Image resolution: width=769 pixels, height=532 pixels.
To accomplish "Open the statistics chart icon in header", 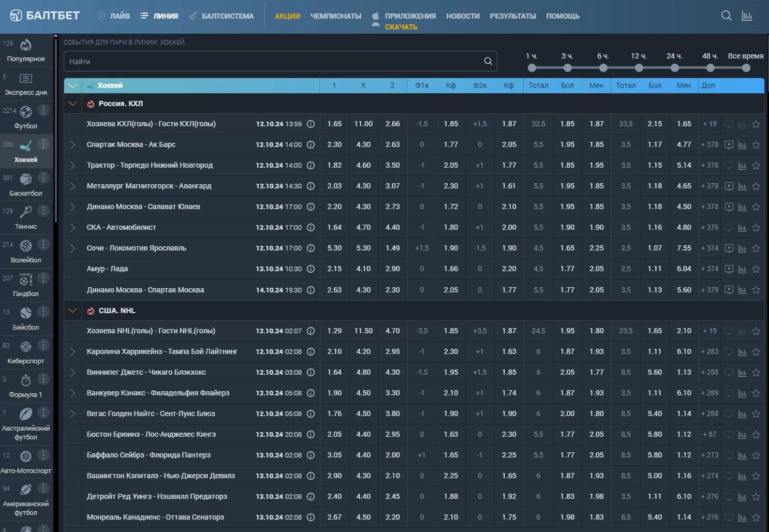I will click(x=747, y=16).
